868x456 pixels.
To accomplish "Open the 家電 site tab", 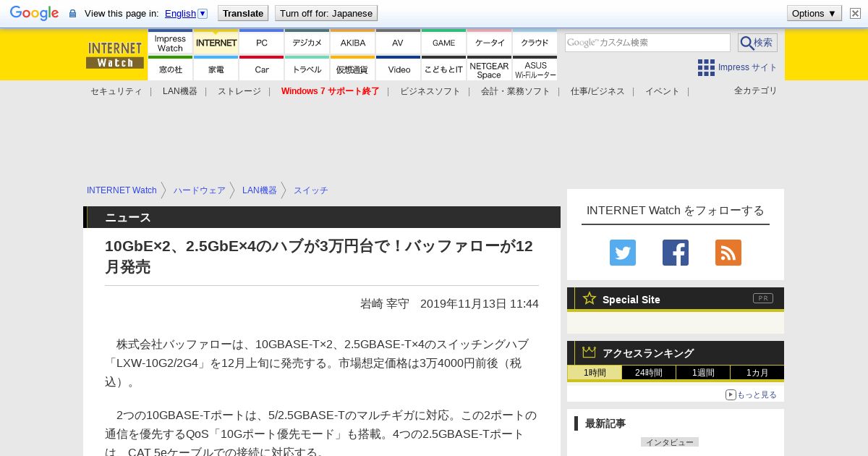I will (x=216, y=69).
